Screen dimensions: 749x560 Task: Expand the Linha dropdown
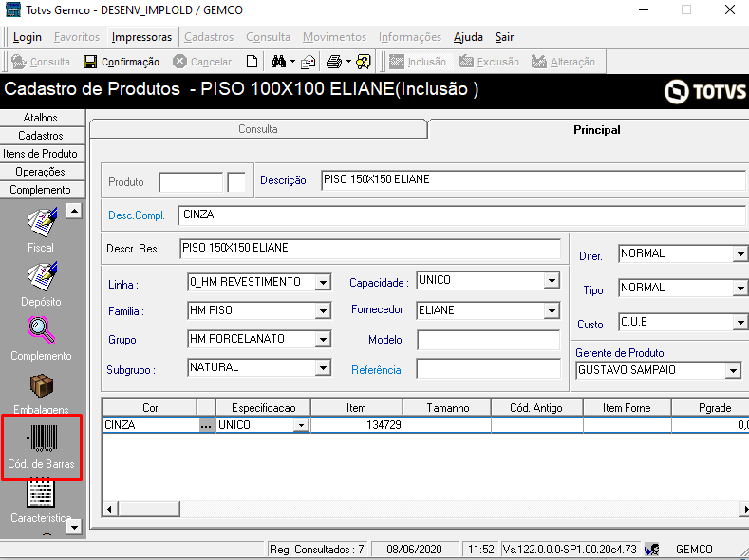[x=323, y=283]
